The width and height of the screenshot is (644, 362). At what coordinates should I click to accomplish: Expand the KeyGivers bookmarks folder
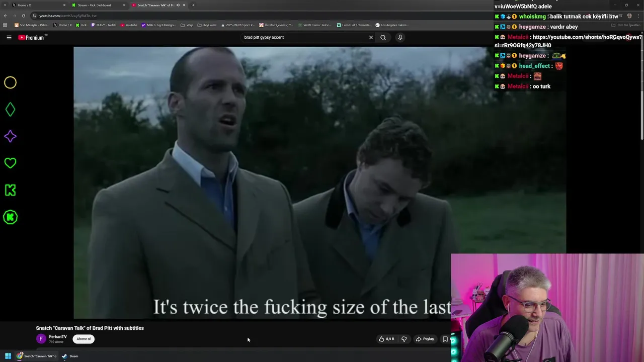tap(207, 25)
